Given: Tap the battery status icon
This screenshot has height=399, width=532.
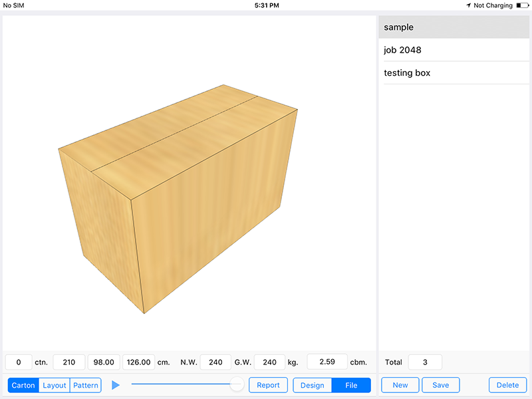Looking at the screenshot, I should click(523, 5).
